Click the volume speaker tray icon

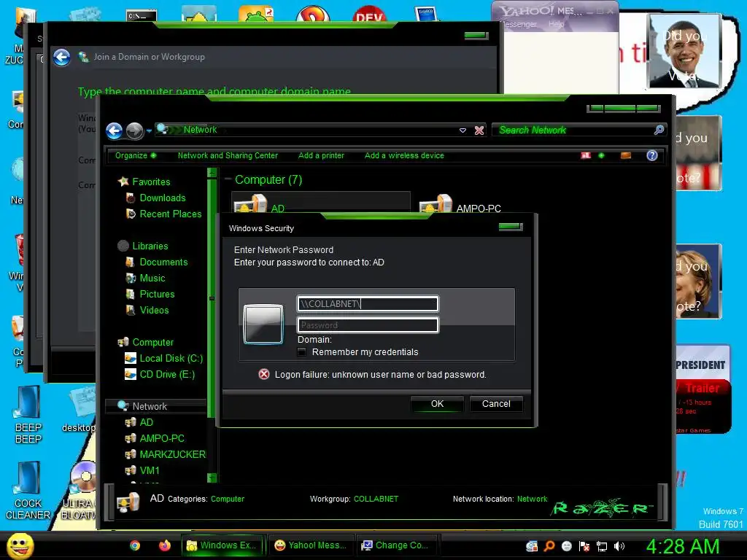pyautogui.click(x=619, y=546)
